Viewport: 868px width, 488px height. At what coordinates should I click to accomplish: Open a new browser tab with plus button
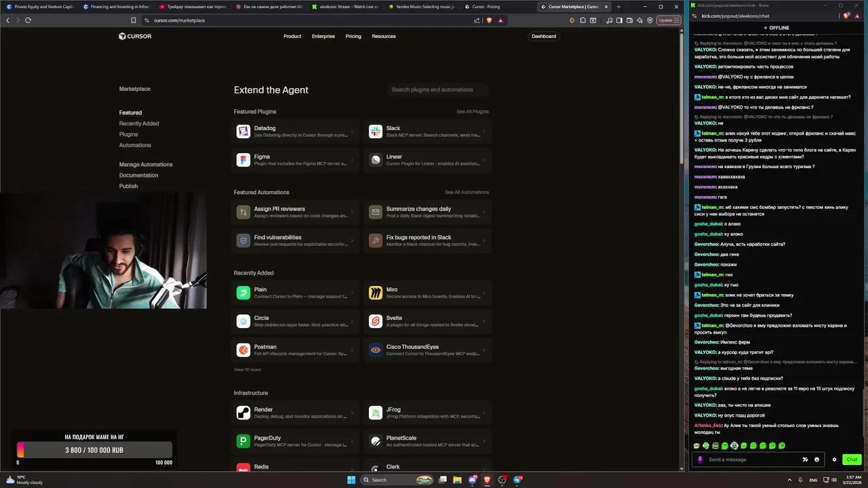(x=618, y=7)
